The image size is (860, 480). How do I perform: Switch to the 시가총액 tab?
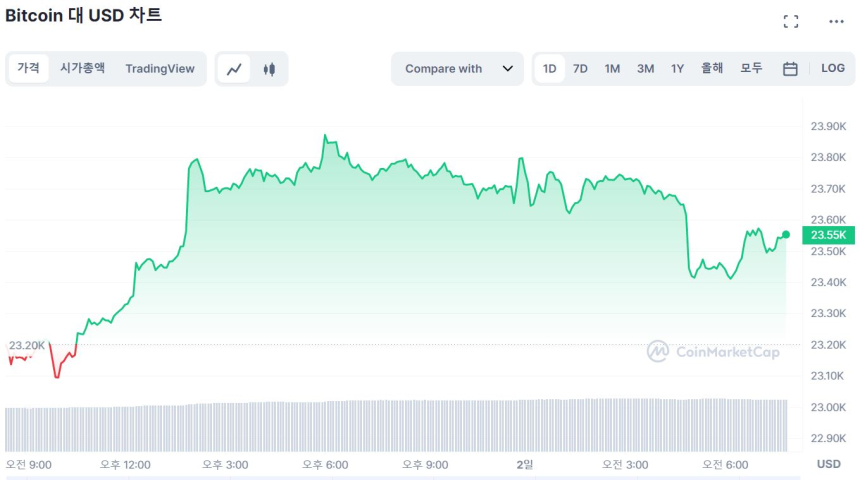82,68
